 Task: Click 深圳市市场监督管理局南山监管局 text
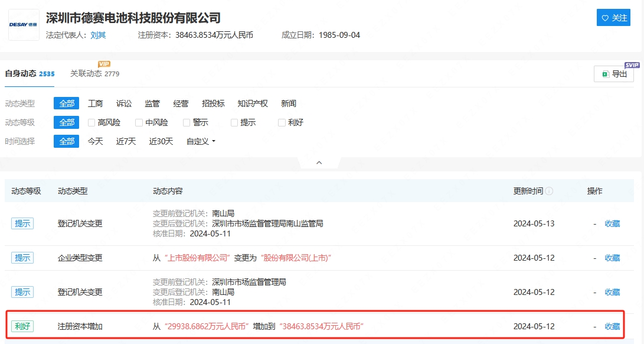pyautogui.click(x=267, y=223)
